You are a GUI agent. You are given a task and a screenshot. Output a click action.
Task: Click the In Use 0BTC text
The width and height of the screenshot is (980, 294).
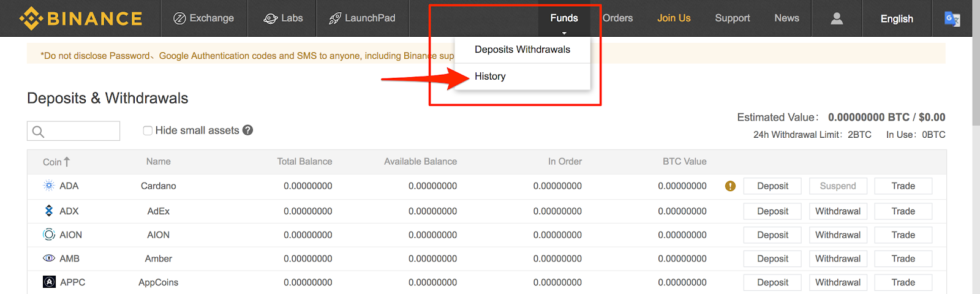pyautogui.click(x=916, y=135)
